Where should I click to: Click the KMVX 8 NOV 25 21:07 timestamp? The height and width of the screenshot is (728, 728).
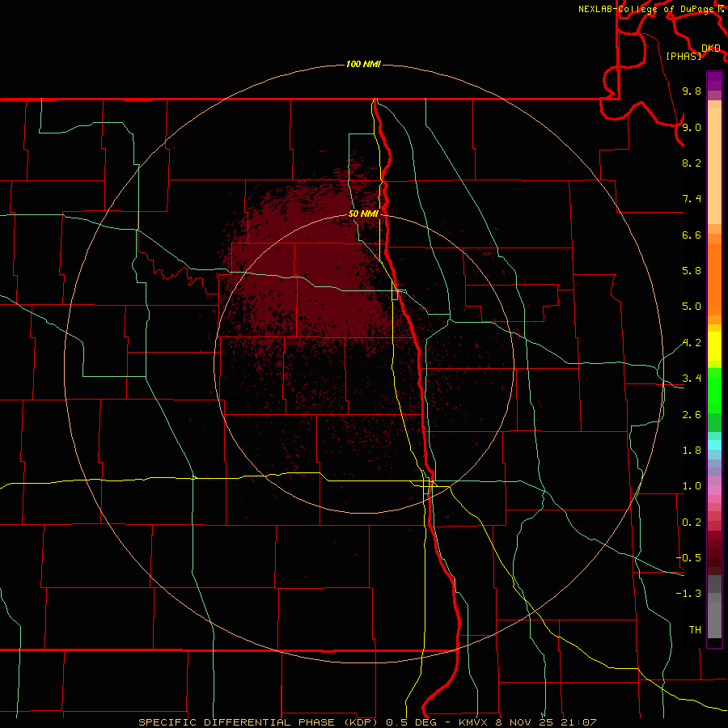point(527,722)
